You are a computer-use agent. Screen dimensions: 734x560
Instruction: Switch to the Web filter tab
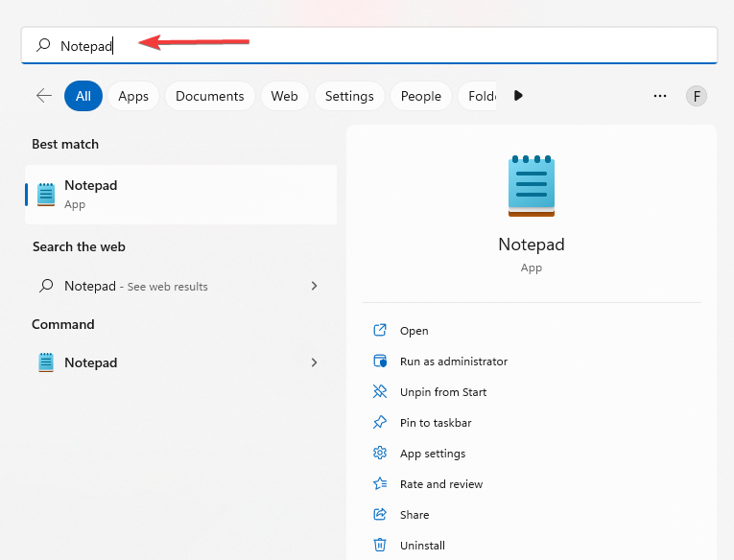[285, 96]
